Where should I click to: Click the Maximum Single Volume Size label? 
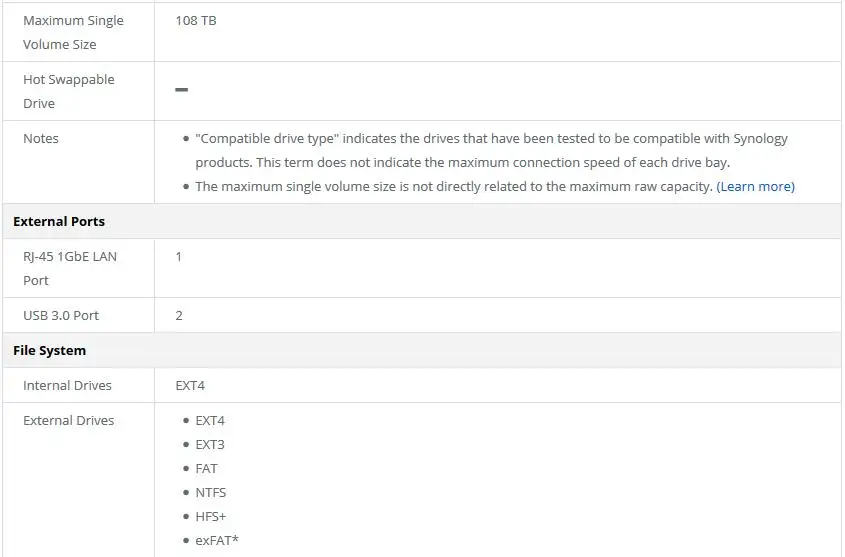tap(73, 32)
